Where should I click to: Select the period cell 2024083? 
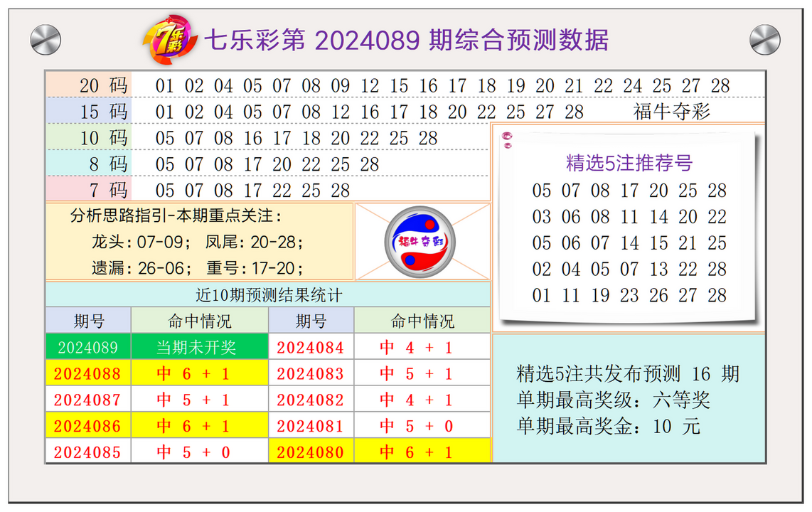click(311, 373)
